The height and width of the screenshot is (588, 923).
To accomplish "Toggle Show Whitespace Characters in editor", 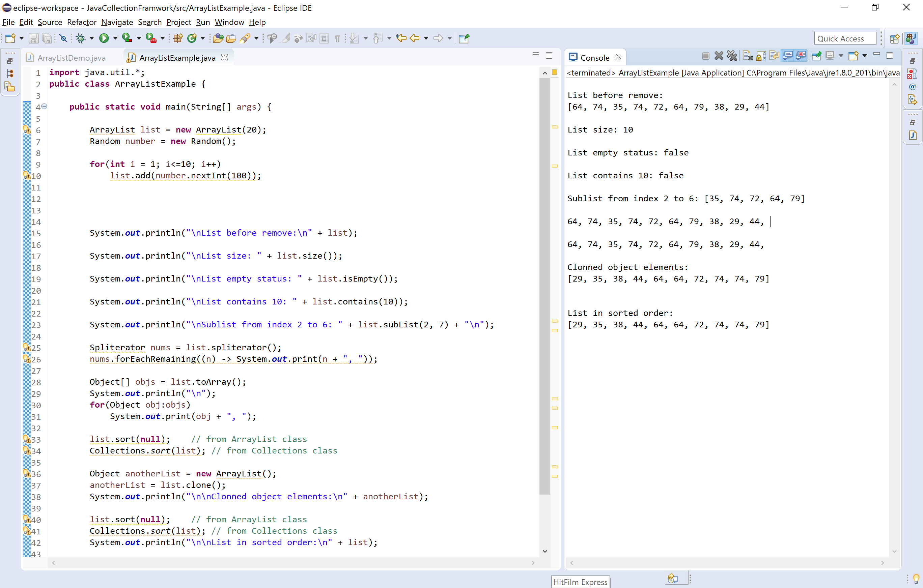I will tap(337, 38).
